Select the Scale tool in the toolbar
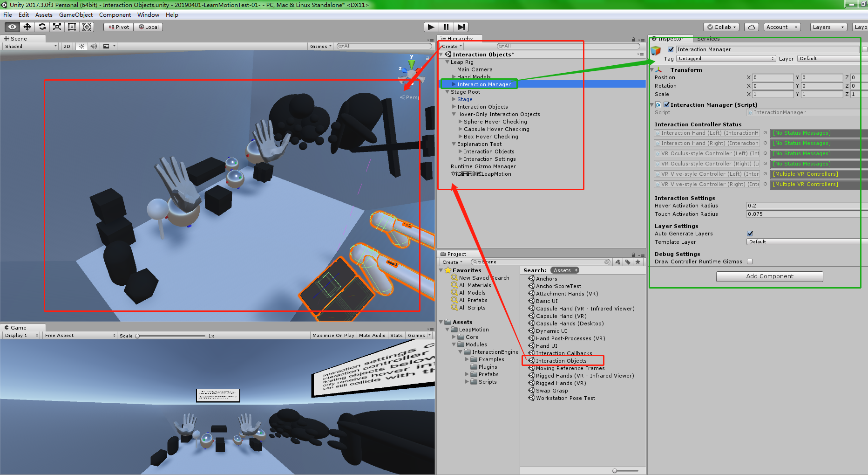 coord(57,27)
